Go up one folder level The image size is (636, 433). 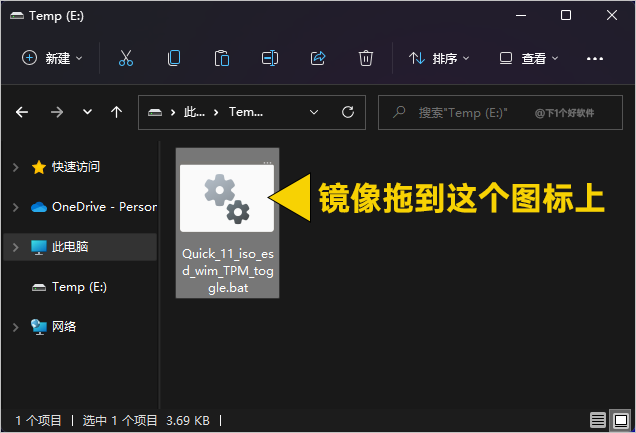point(116,112)
